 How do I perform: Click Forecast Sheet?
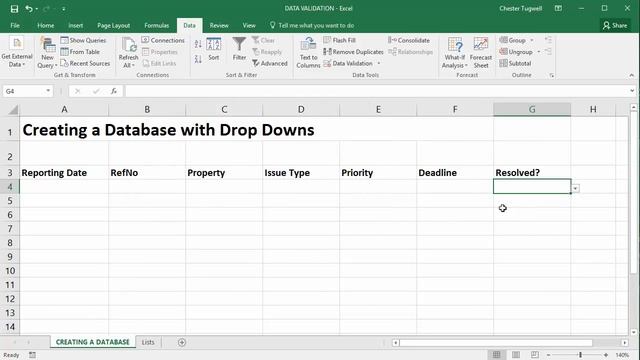pyautogui.click(x=481, y=53)
